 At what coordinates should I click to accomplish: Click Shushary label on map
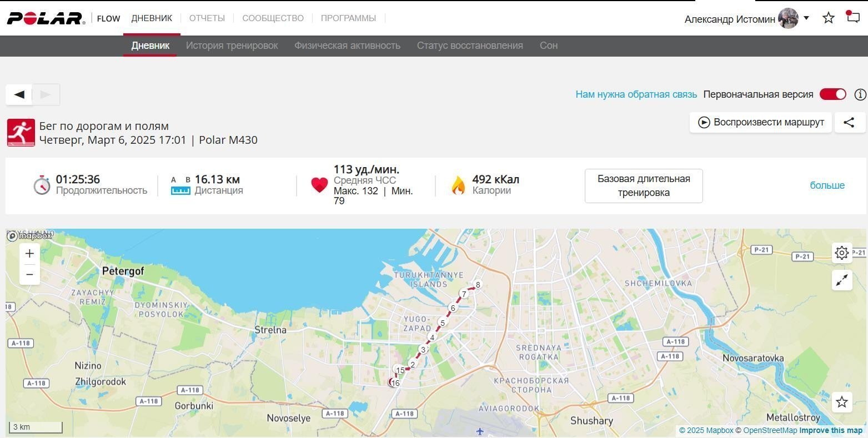591,421
